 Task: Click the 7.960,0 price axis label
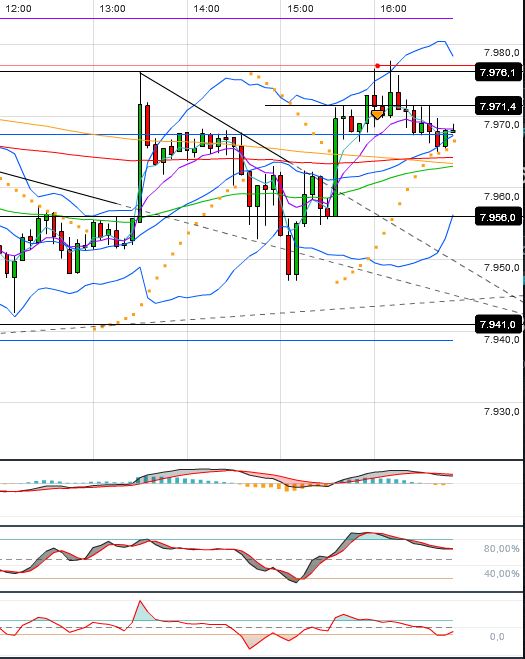(x=501, y=196)
